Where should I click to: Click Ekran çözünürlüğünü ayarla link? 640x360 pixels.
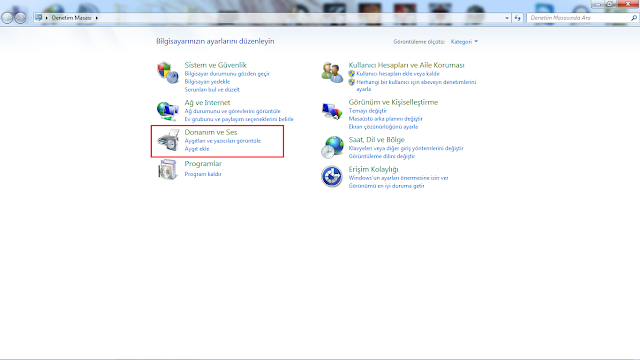tap(383, 127)
